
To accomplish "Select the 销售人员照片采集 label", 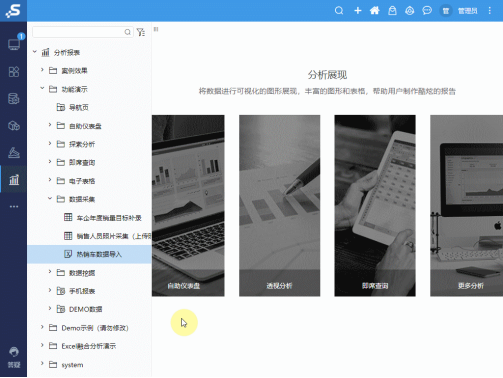I will pyautogui.click(x=114, y=236).
